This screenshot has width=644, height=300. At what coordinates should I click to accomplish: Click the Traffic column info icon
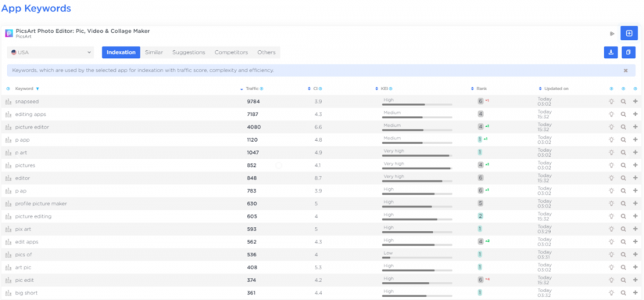coord(262,89)
